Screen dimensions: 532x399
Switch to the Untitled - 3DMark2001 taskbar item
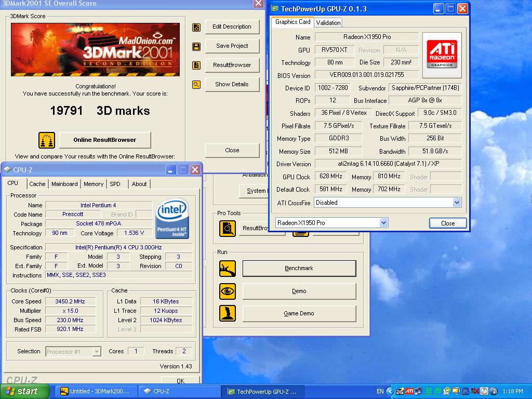(x=96, y=391)
